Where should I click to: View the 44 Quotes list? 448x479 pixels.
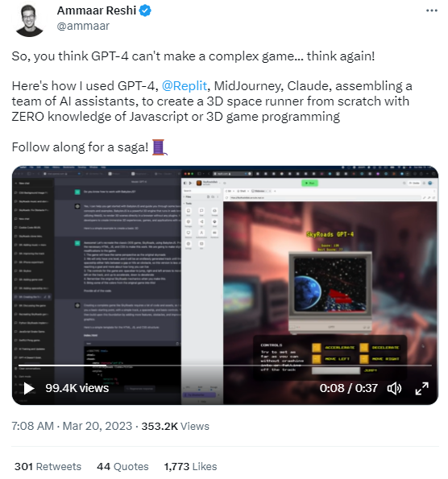[x=122, y=466]
